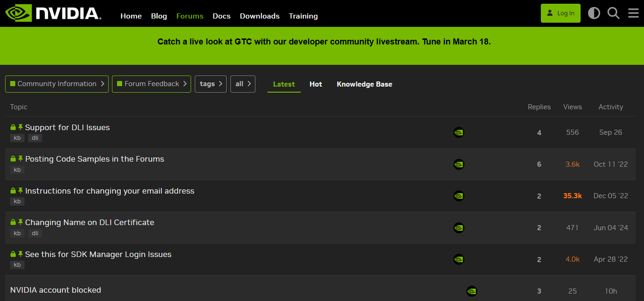The width and height of the screenshot is (644, 301).
Task: Click the GTC livestream banner announcement
Action: (324, 42)
